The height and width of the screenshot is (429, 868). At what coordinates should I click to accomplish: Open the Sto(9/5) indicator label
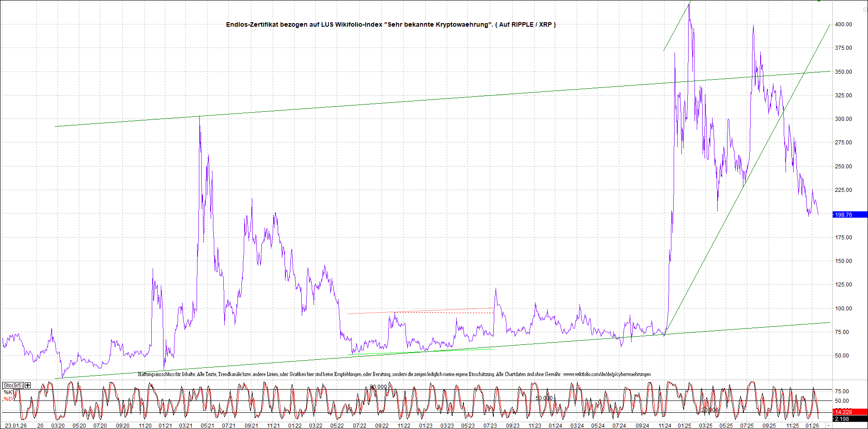click(x=13, y=385)
